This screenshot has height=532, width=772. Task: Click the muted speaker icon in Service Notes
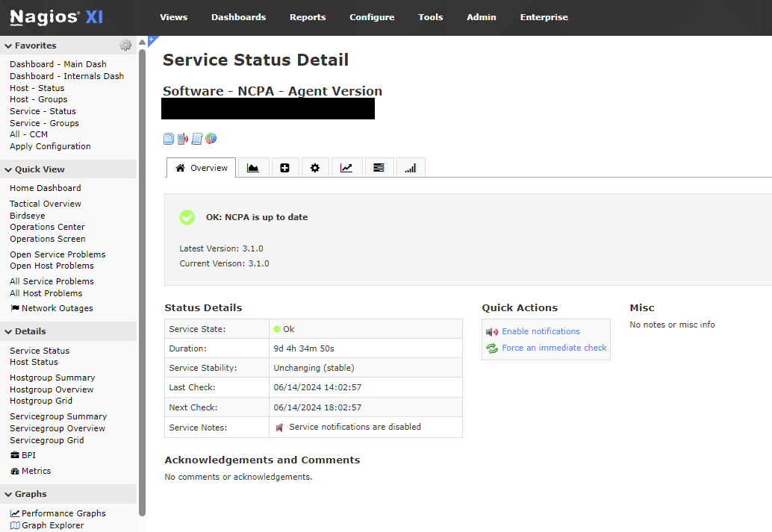pos(280,428)
